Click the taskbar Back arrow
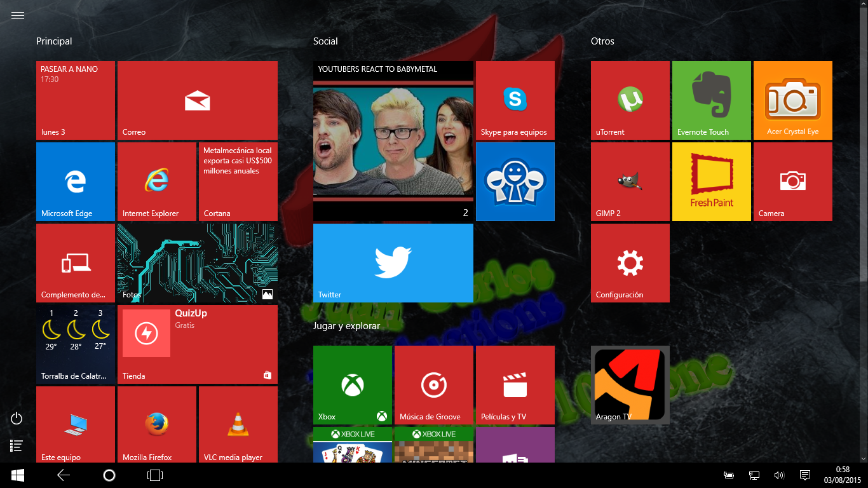The height and width of the screenshot is (488, 868). coord(64,475)
